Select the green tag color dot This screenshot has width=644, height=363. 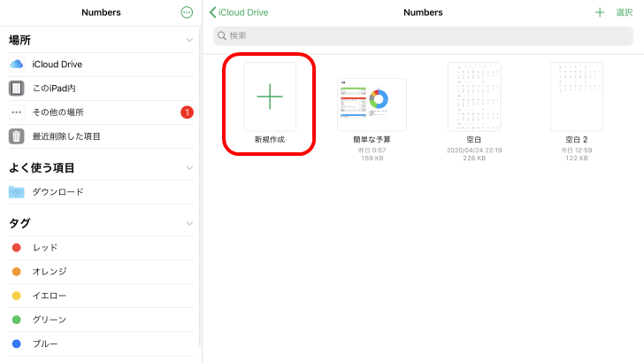[17, 320]
